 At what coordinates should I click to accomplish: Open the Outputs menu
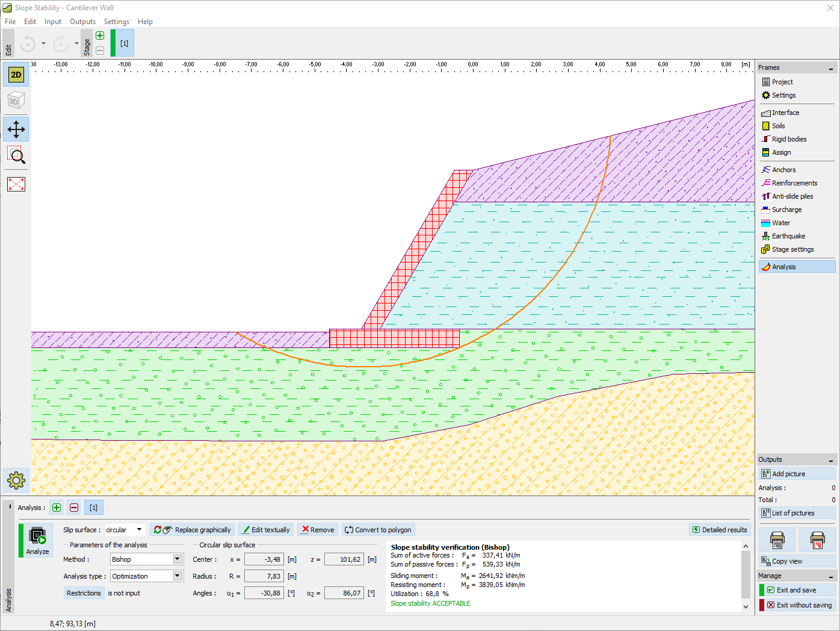point(82,22)
